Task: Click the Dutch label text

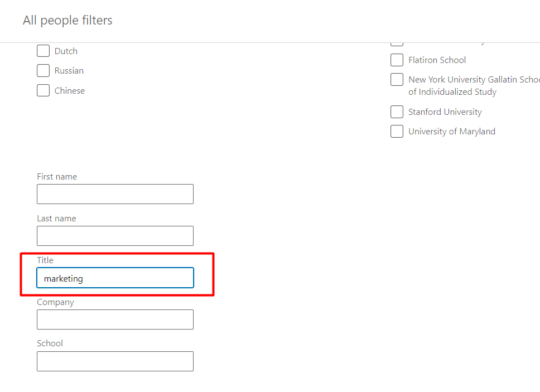Action: [x=66, y=51]
